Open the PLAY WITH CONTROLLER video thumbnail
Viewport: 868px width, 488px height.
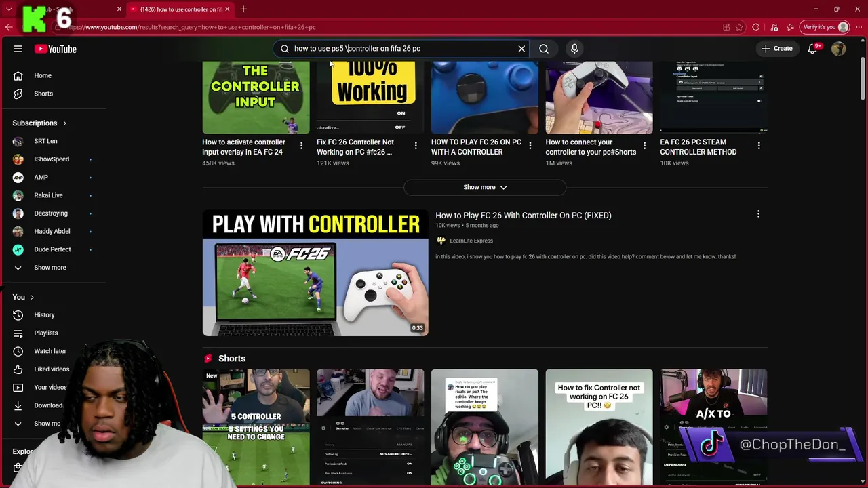[x=315, y=272]
